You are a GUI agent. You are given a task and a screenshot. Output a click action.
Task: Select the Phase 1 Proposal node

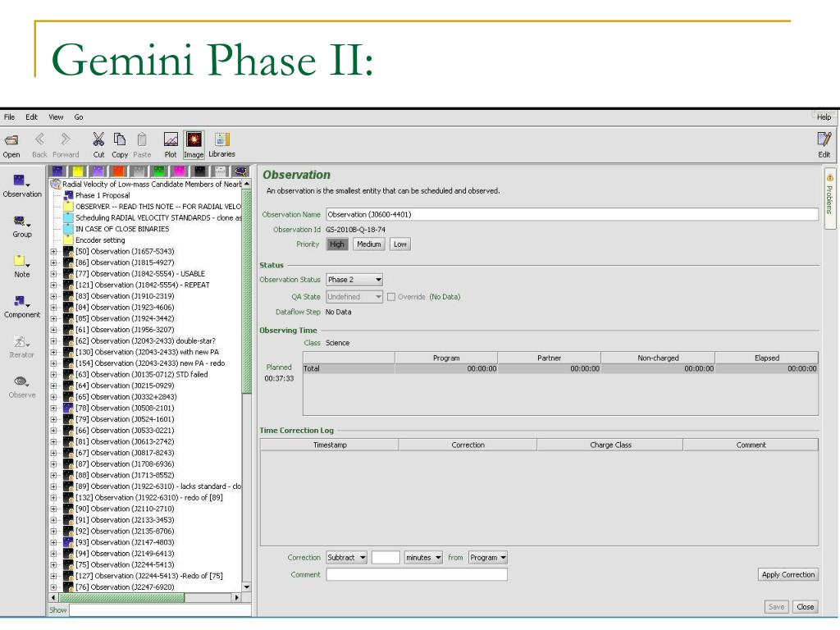(x=103, y=195)
